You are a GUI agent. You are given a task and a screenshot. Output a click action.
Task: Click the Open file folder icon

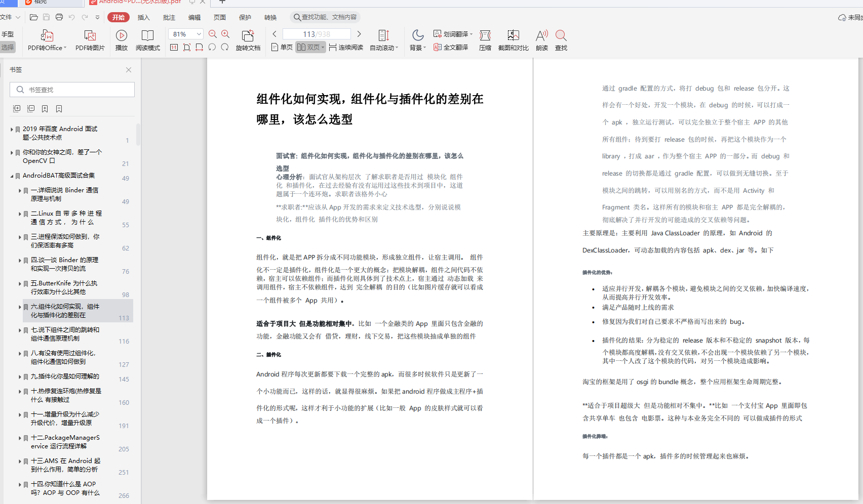(x=34, y=17)
